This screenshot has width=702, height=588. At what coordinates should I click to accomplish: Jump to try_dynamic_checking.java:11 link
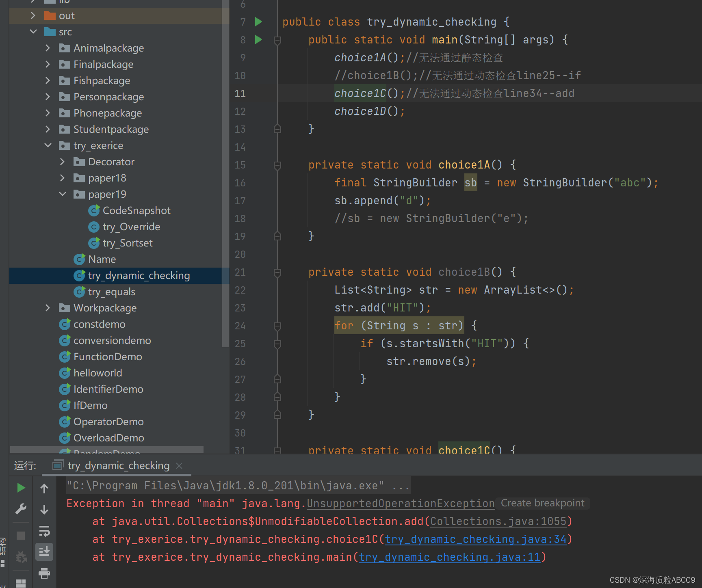(x=450, y=557)
